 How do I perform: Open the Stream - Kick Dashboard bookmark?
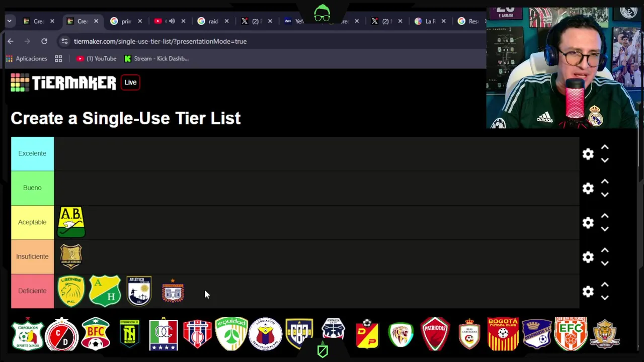click(156, 59)
